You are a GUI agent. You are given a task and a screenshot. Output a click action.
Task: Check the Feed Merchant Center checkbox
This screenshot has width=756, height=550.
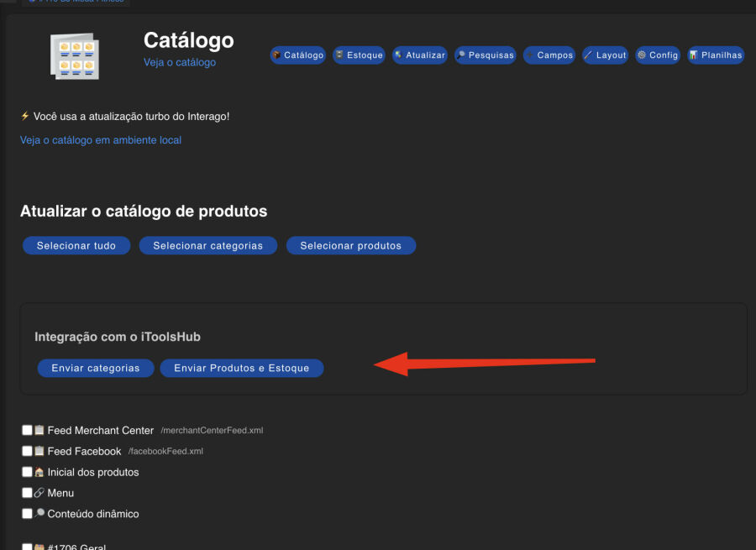[x=26, y=429]
